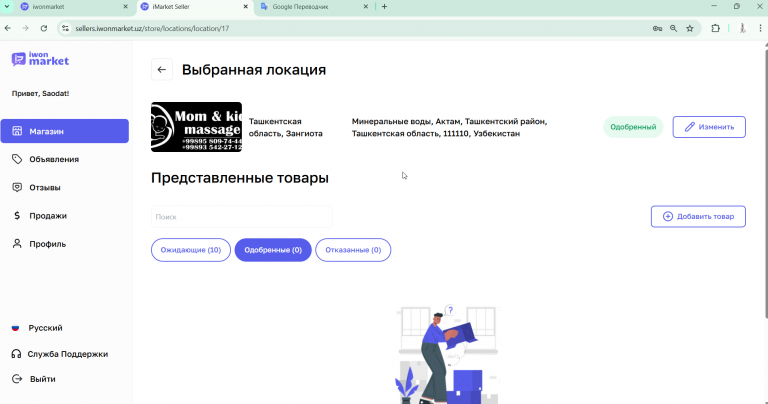This screenshot has height=404, width=768.
Task: Close the iMarket Seller browser tab
Action: click(245, 7)
